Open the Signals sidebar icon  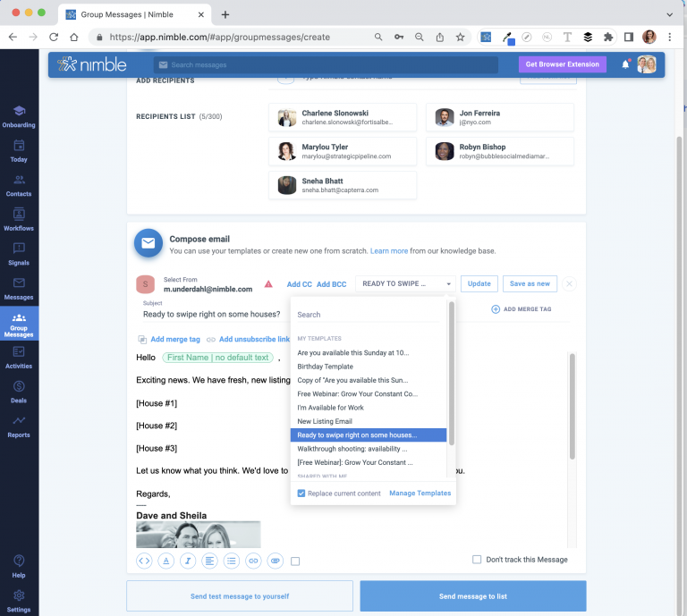19,254
